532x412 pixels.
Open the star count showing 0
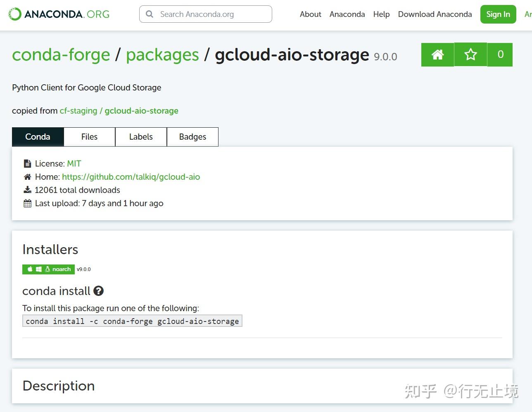pyautogui.click(x=500, y=55)
